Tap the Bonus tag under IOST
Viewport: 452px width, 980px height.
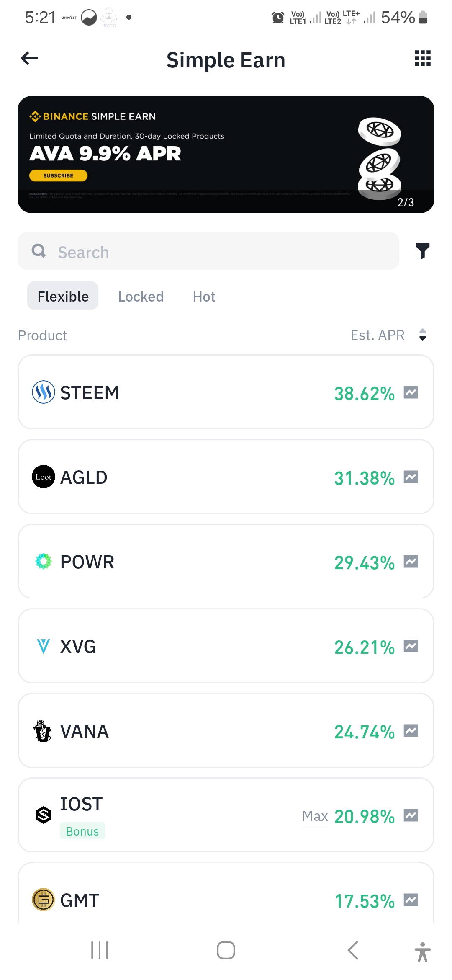(82, 831)
